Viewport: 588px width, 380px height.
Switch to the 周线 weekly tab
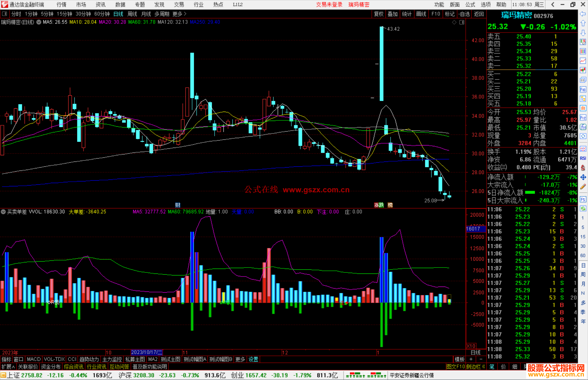tap(132, 14)
